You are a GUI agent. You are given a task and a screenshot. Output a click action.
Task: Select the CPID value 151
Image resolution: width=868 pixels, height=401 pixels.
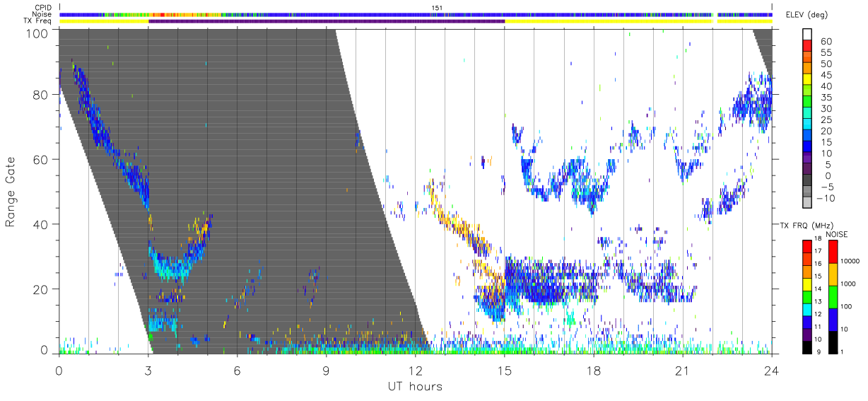tap(437, 8)
